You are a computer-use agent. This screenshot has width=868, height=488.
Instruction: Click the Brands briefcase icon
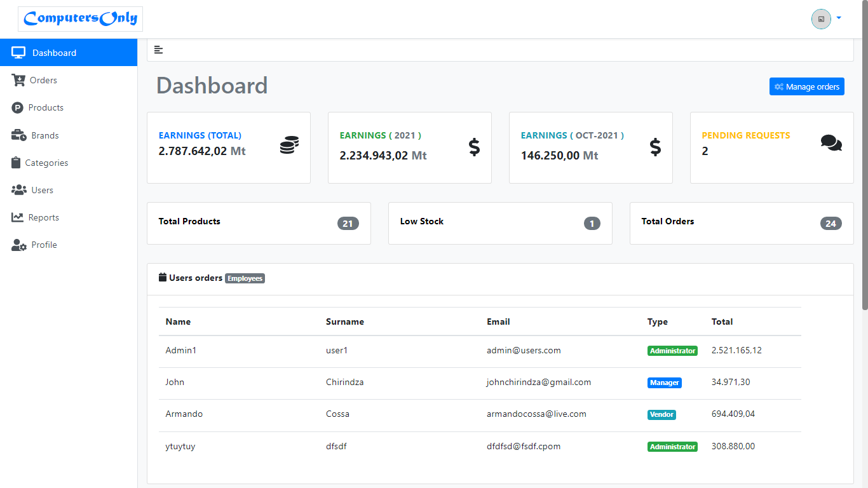click(18, 135)
